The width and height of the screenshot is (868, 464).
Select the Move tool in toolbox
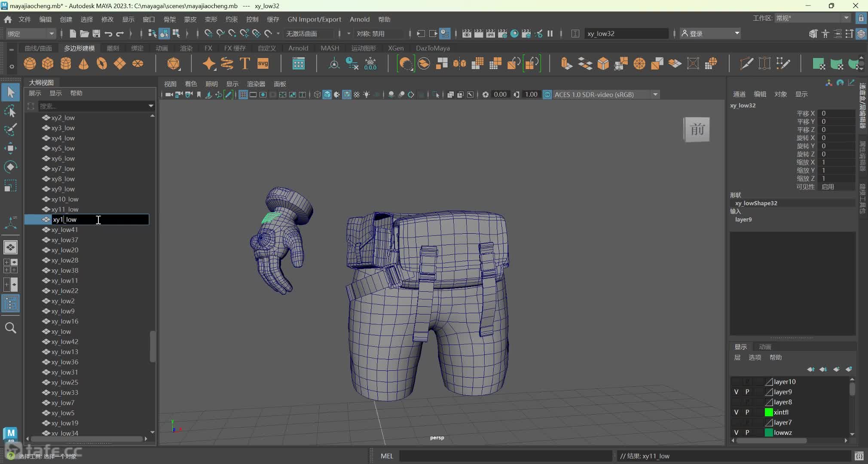coord(10,148)
